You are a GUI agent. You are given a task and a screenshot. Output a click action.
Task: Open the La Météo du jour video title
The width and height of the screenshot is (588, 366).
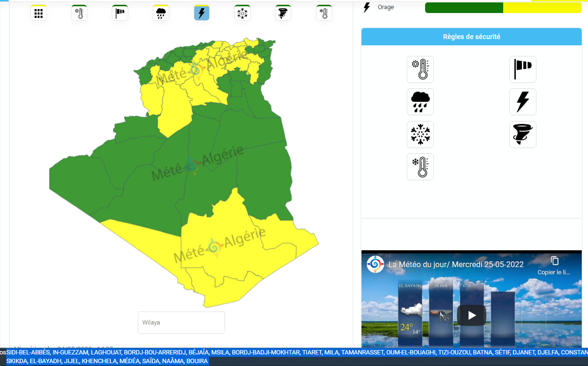point(455,264)
